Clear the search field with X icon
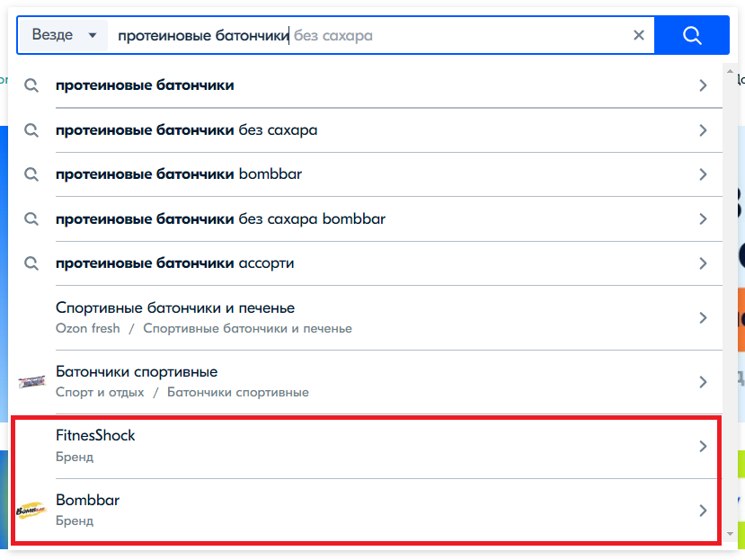 pyautogui.click(x=639, y=35)
